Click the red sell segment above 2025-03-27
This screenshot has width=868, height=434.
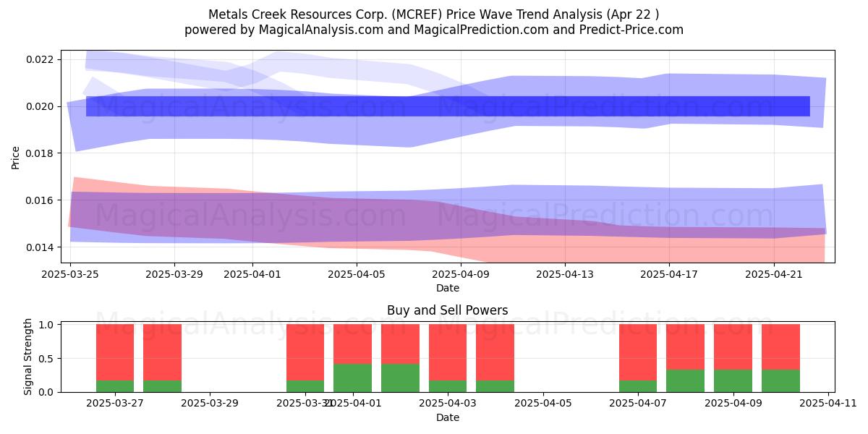[115, 352]
